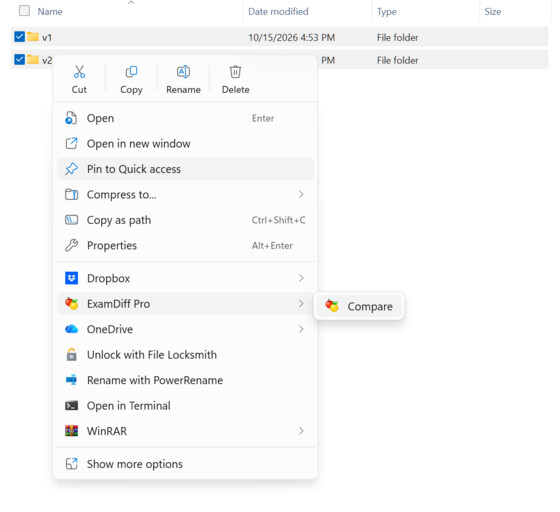Image resolution: width=560 pixels, height=512 pixels.
Task: Click v1's date 10/15/2026 4:53 PM
Action: pos(292,37)
